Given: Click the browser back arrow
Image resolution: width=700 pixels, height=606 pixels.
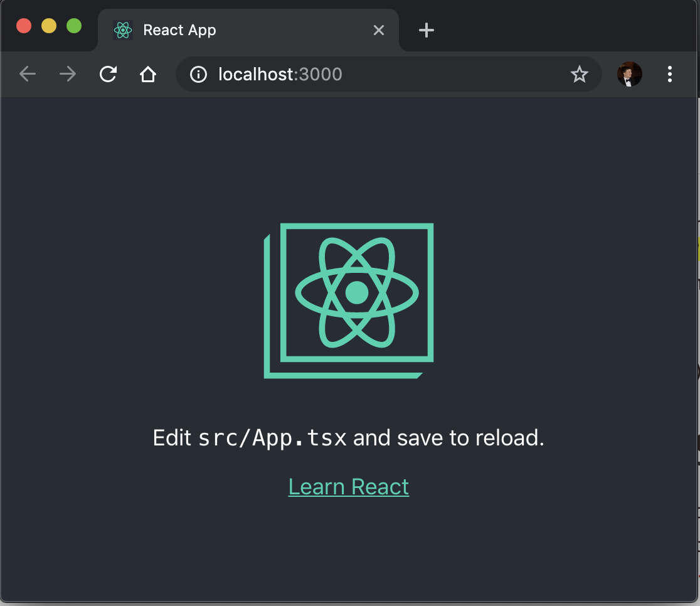Looking at the screenshot, I should 27,74.
